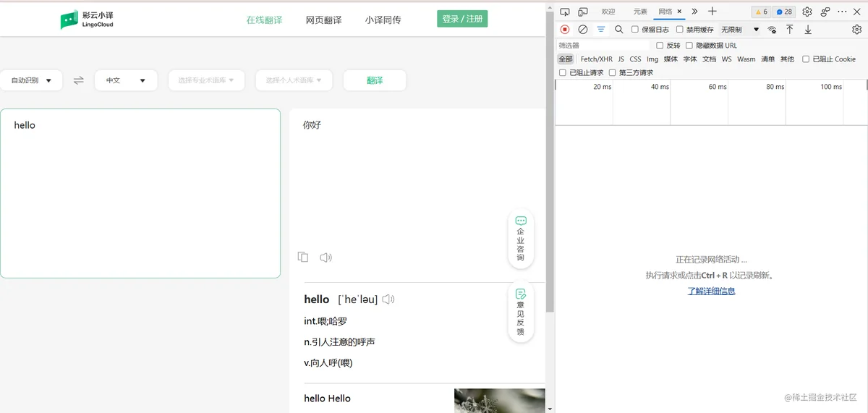Filter requests by 媒体
Viewport: 868px width, 413px height.
coord(671,59)
